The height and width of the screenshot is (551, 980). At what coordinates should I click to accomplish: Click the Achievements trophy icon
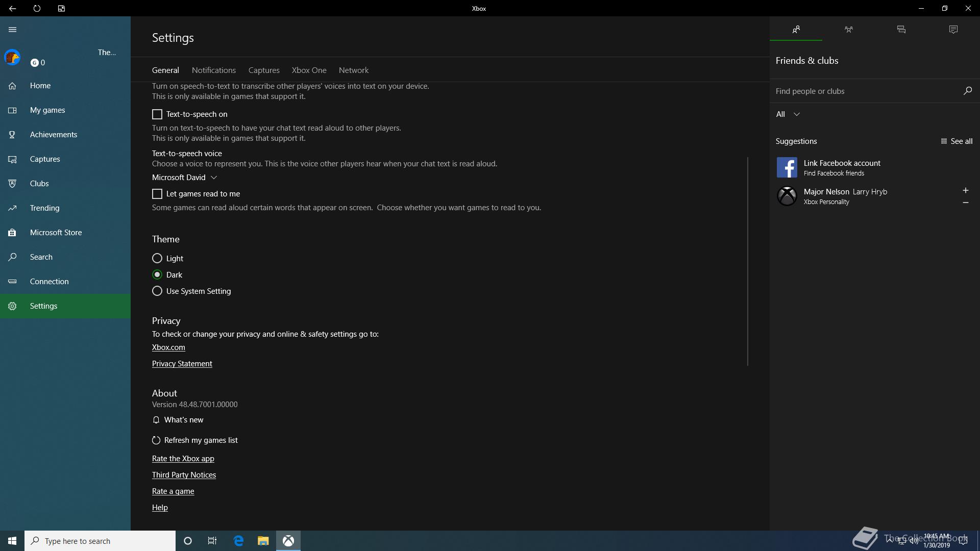12,135
